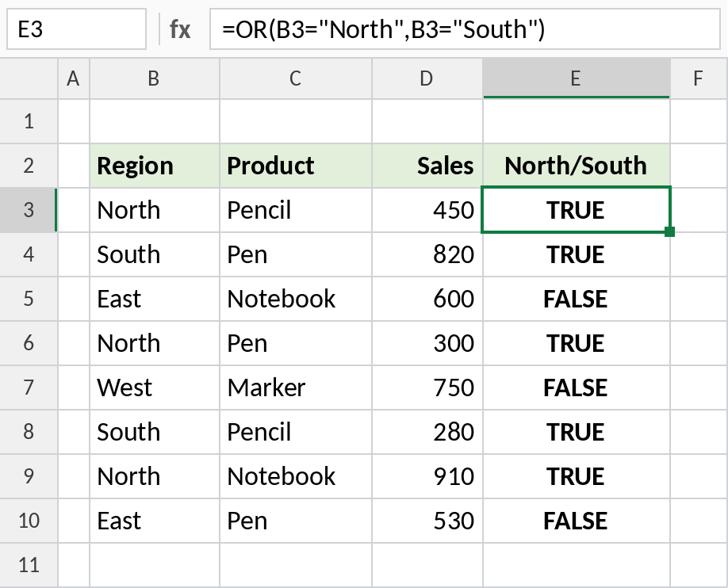Select row 1 header
The width and height of the screenshot is (728, 588).
29,121
